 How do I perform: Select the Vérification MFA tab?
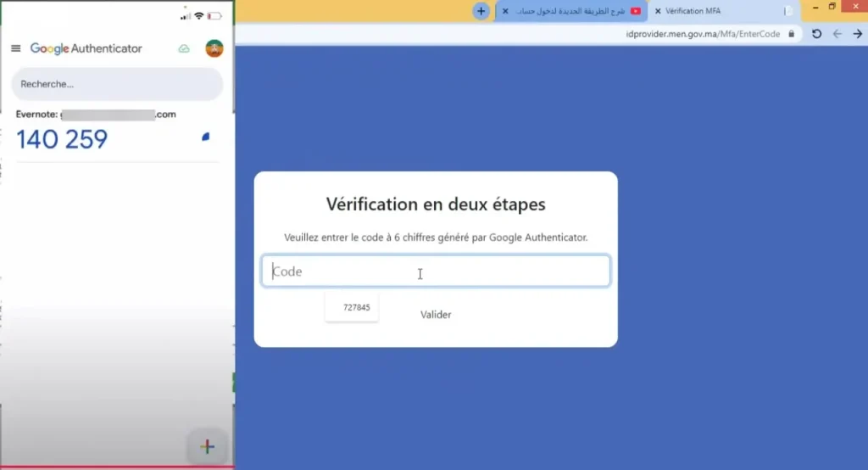722,11
